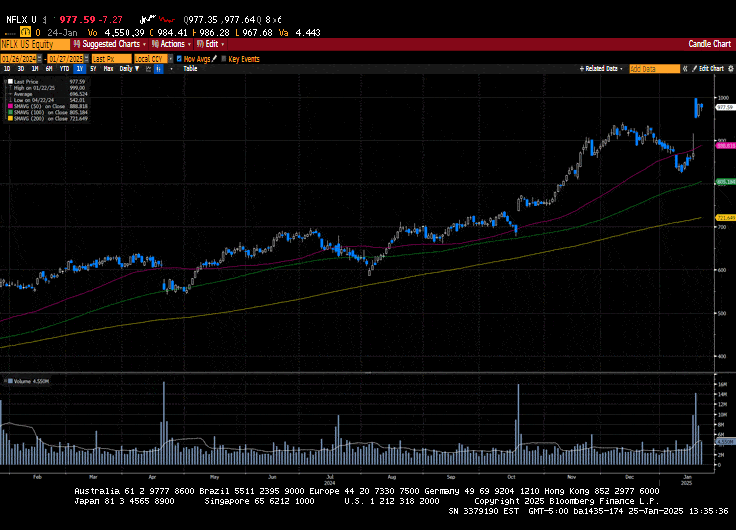Image resolution: width=736 pixels, height=530 pixels.
Task: Toggle the Last Price legend checkbox
Action: click(8, 80)
